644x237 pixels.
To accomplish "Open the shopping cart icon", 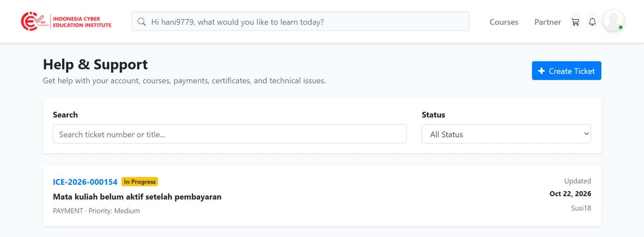I will coord(576,22).
